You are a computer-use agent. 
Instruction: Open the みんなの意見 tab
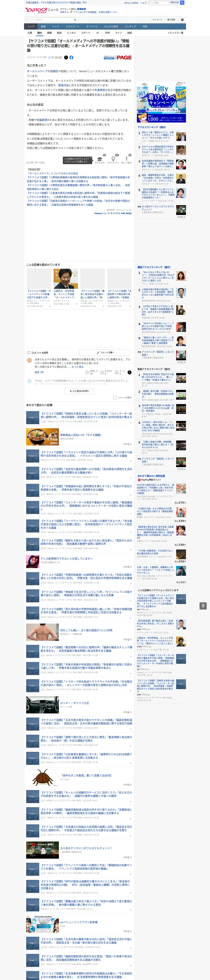tap(111, 26)
